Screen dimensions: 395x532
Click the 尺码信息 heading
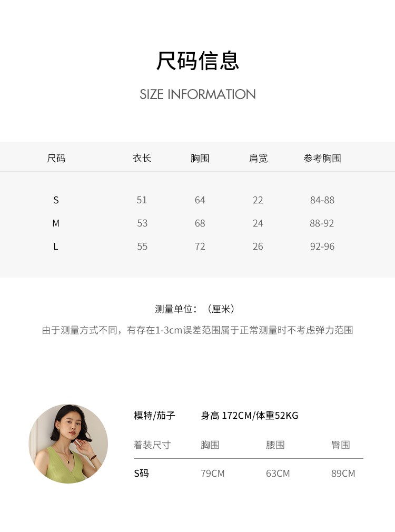point(197,61)
